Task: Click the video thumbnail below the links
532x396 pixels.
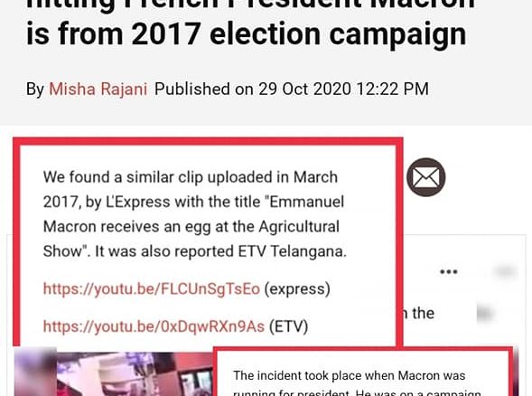Action: coord(135,374)
